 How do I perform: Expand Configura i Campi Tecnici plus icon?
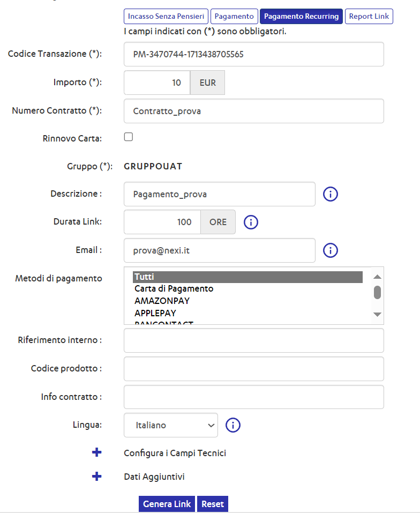pos(97,452)
